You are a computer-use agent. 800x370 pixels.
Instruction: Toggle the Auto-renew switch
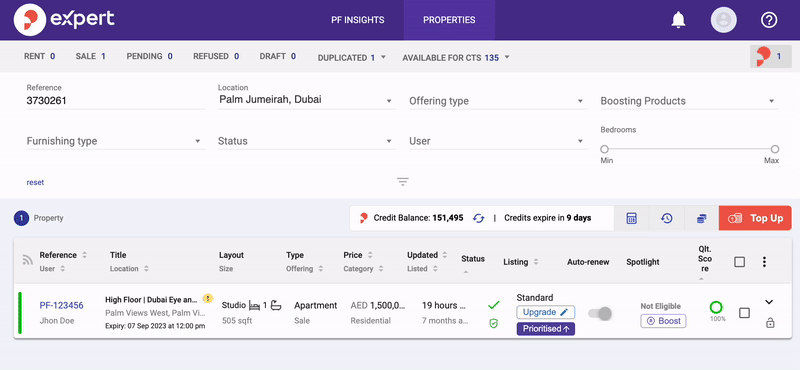pyautogui.click(x=600, y=314)
